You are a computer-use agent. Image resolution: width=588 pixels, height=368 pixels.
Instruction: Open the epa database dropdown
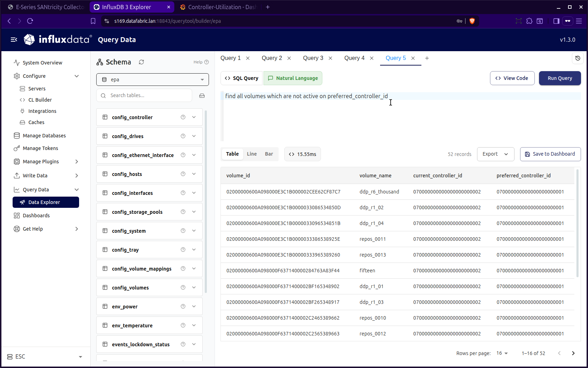pyautogui.click(x=153, y=80)
